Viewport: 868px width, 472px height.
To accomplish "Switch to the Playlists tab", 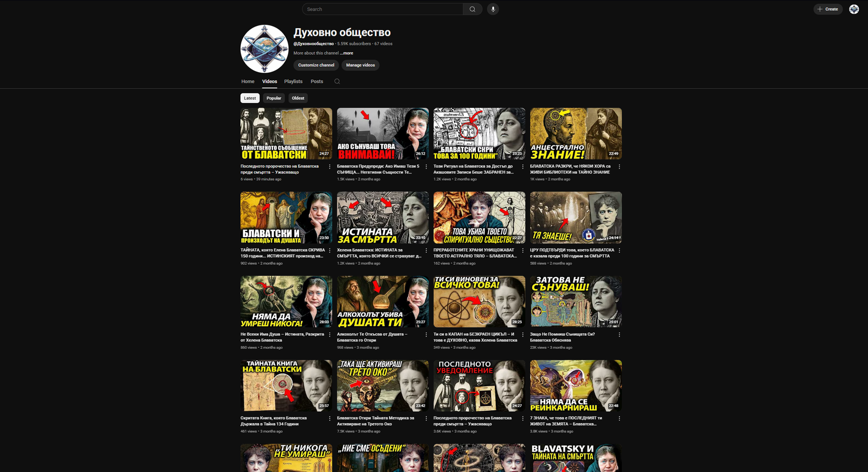I will [293, 81].
